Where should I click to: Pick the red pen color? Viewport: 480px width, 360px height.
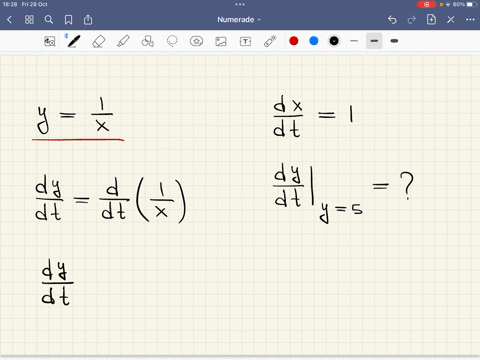(x=294, y=41)
